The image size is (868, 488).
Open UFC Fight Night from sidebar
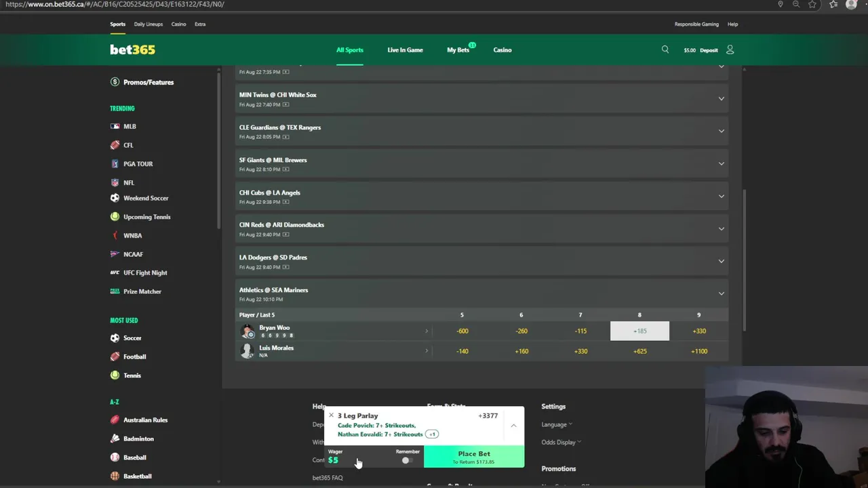click(145, 272)
